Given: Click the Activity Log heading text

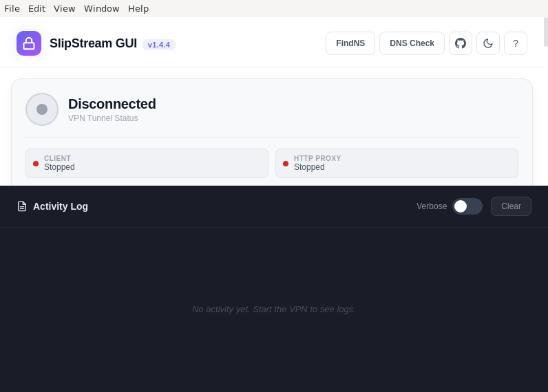Looking at the screenshot, I should 61,206.
